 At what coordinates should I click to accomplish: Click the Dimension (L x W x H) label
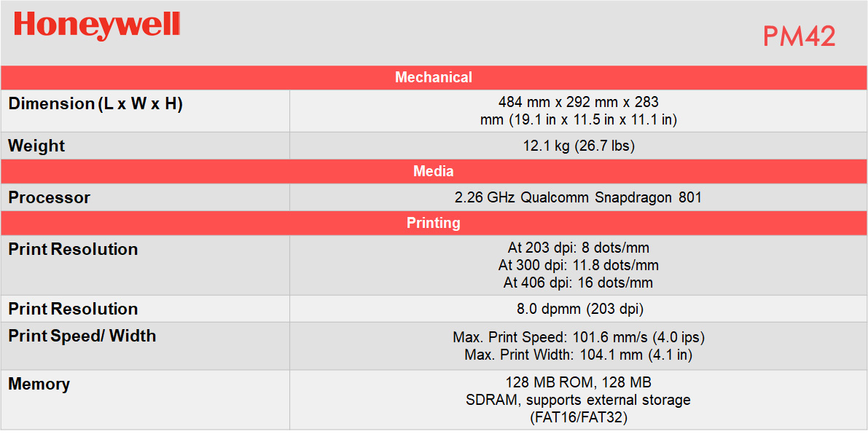(x=95, y=103)
